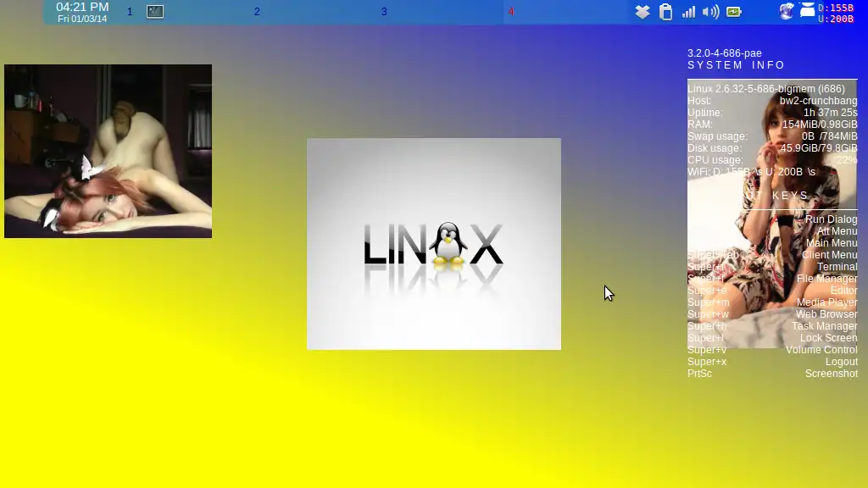Switch to workspace 1 in the panel
Screen dimensions: 868x488
(x=130, y=12)
